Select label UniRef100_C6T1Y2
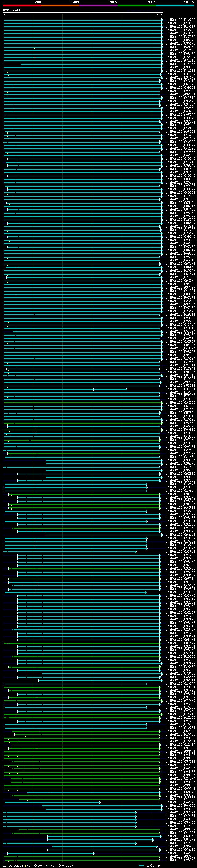The width and height of the screenshot is (197, 868). click(x=180, y=84)
